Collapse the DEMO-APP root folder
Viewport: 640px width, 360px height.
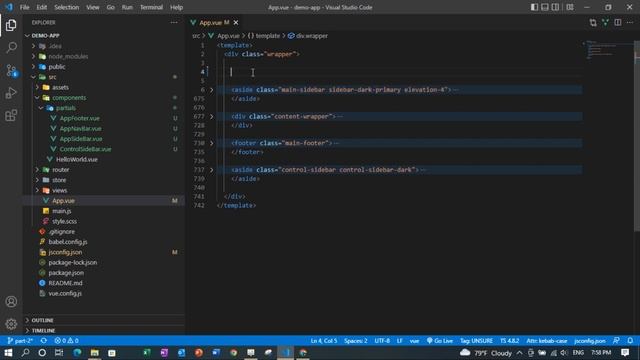pos(27,36)
